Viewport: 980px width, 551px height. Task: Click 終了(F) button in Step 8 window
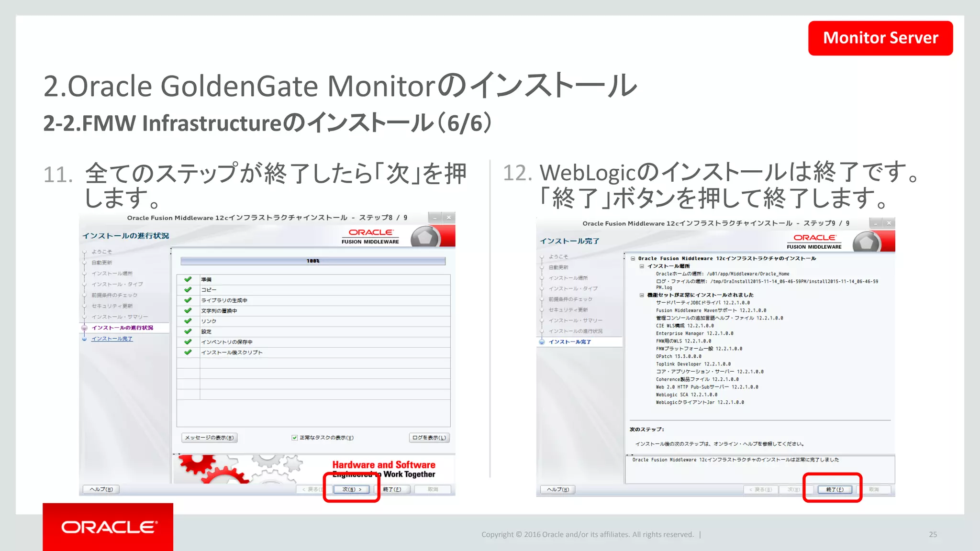click(392, 489)
